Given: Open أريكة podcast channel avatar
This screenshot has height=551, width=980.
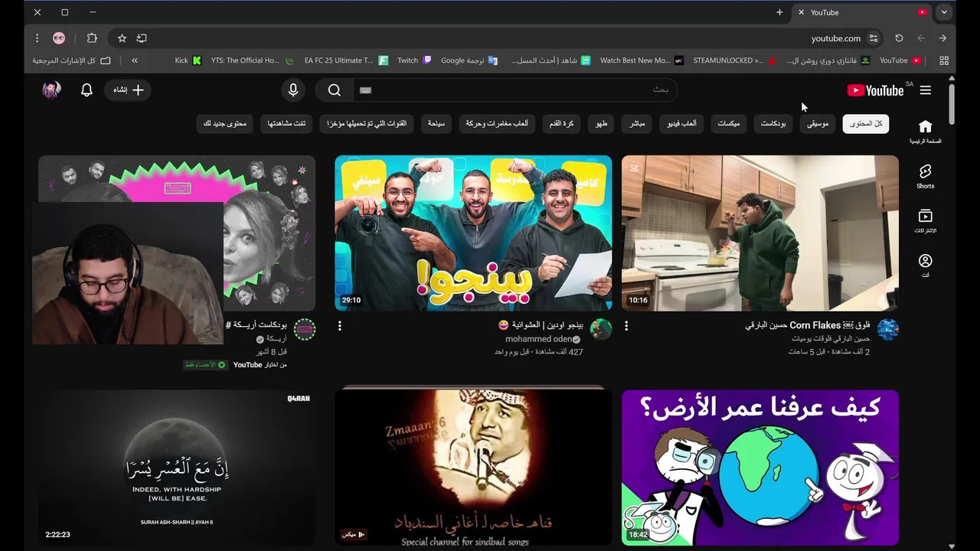Looking at the screenshot, I should pyautogui.click(x=305, y=330).
